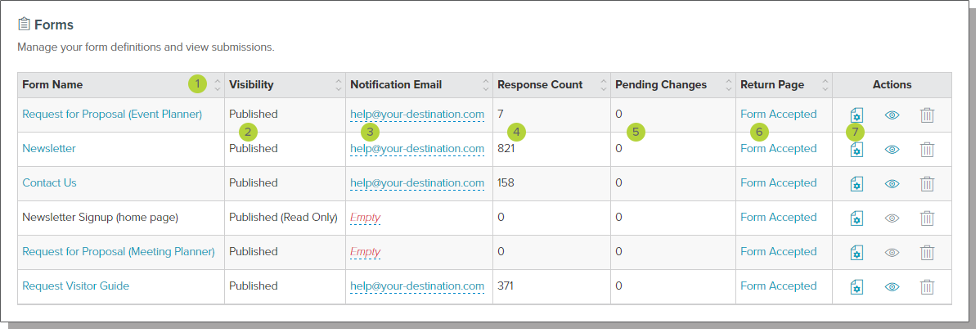The image size is (980, 333).
Task: Click the Notification Email column header
Action: [396, 85]
